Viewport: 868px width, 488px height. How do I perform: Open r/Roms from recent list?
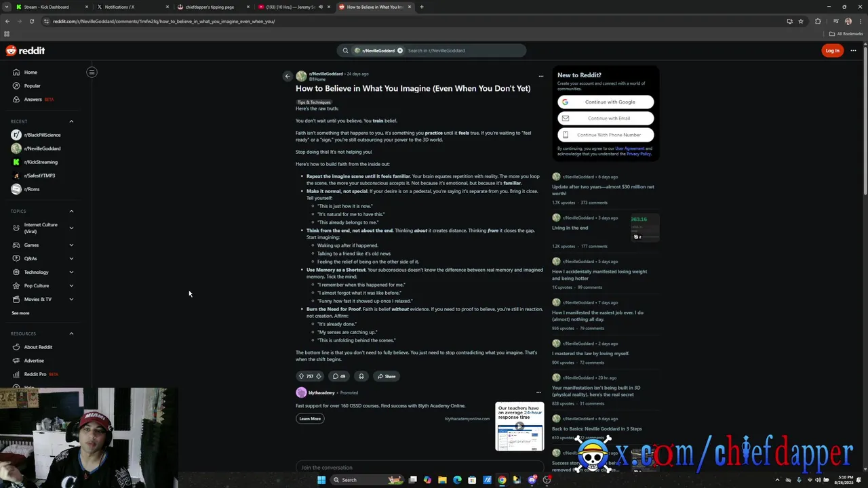[32, 189]
